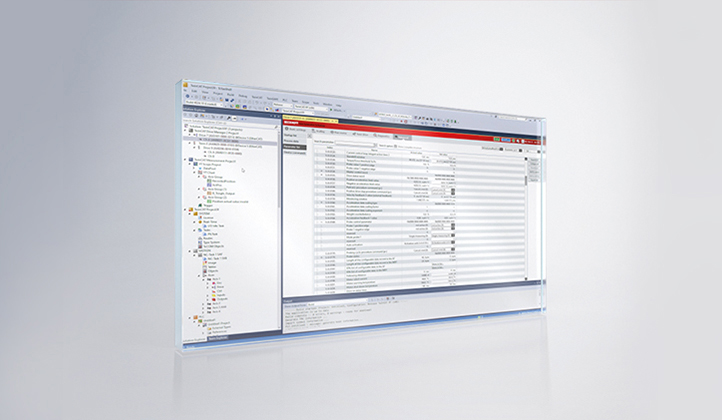
Task: Switch to the Diagnostics tab
Action: [x=381, y=136]
